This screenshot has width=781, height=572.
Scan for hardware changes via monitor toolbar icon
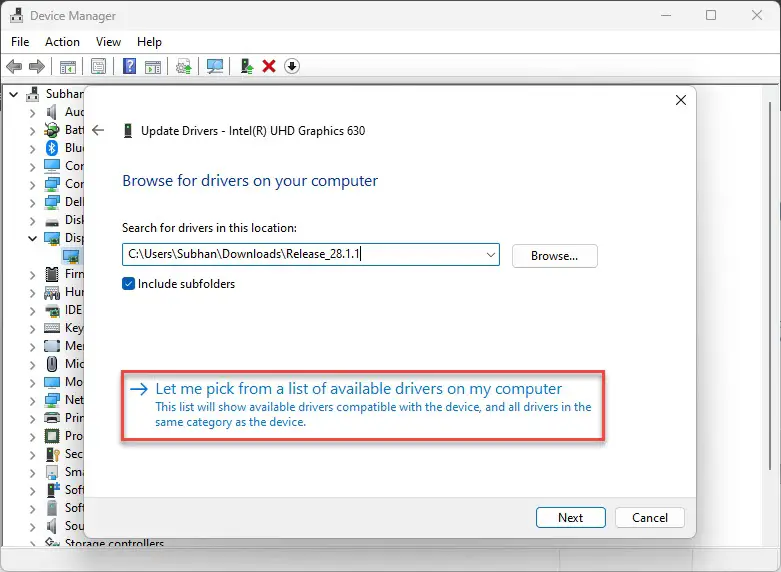215,66
